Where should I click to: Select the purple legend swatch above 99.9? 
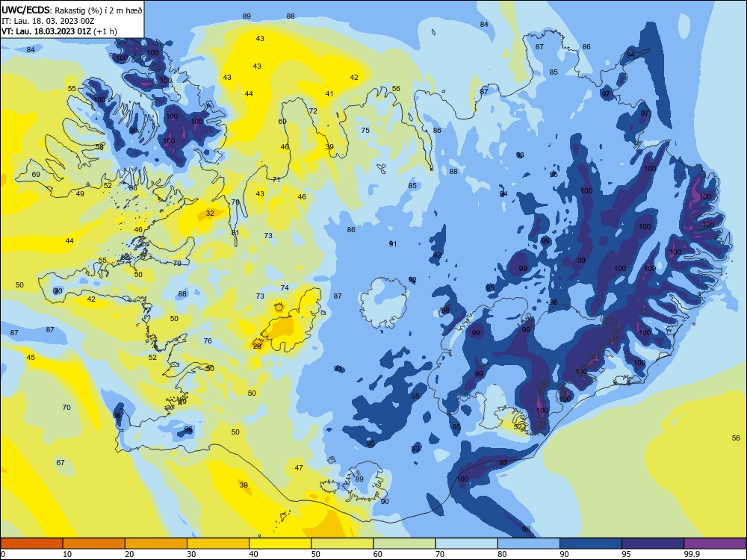[x=715, y=544]
